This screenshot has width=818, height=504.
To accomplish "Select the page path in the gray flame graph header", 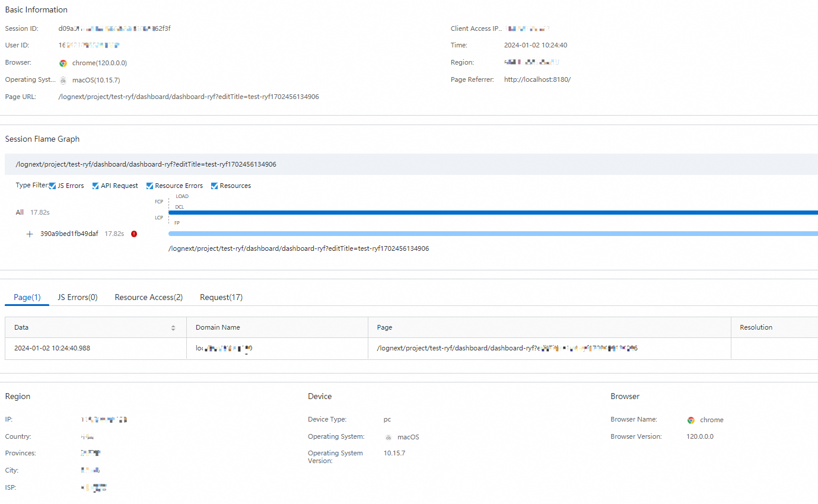I will point(146,164).
